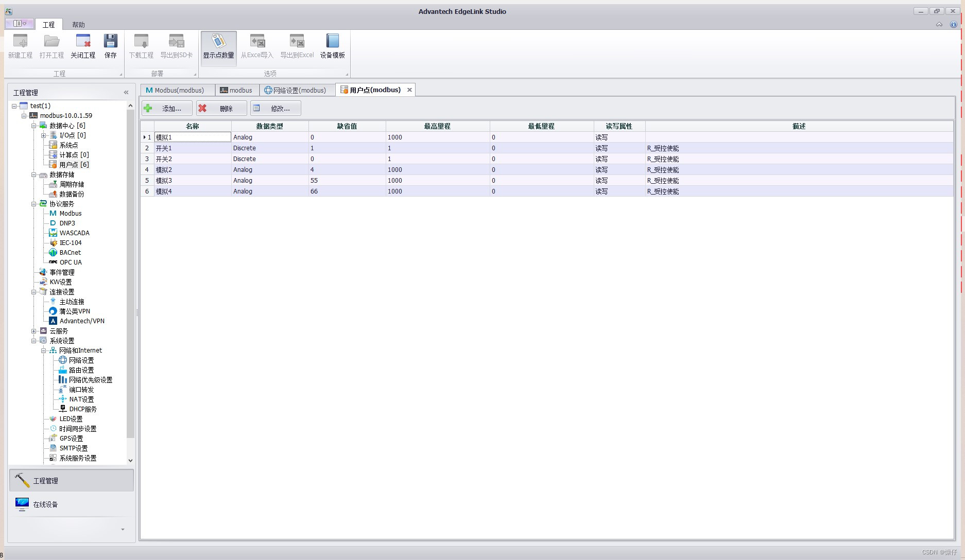
Task: Click the 删除 button
Action: [221, 108]
